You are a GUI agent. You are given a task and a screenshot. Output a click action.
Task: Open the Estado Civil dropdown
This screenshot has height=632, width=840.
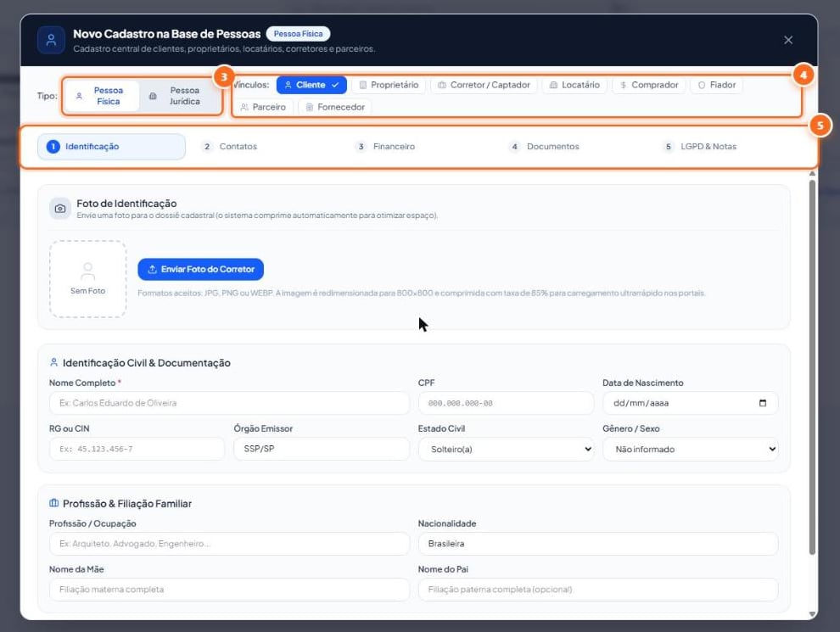coord(507,449)
